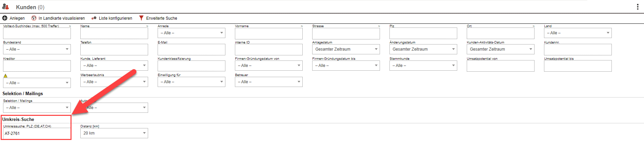Click the Erweiterte Suche label
The height and width of the screenshot is (142, 644).
point(161,18)
